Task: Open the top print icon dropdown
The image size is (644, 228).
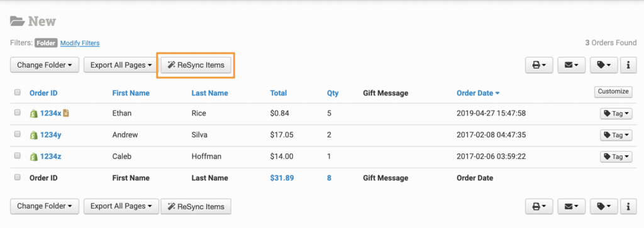Action: click(539, 65)
